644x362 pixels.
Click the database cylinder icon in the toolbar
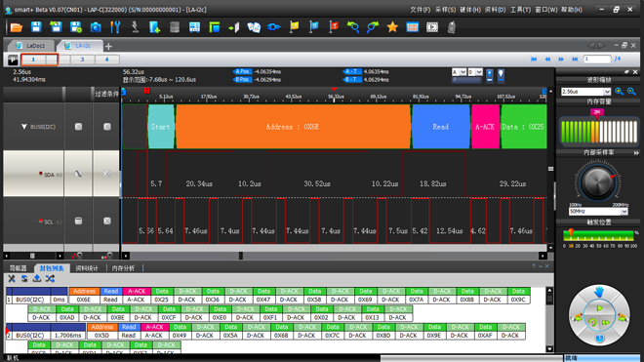[175, 27]
